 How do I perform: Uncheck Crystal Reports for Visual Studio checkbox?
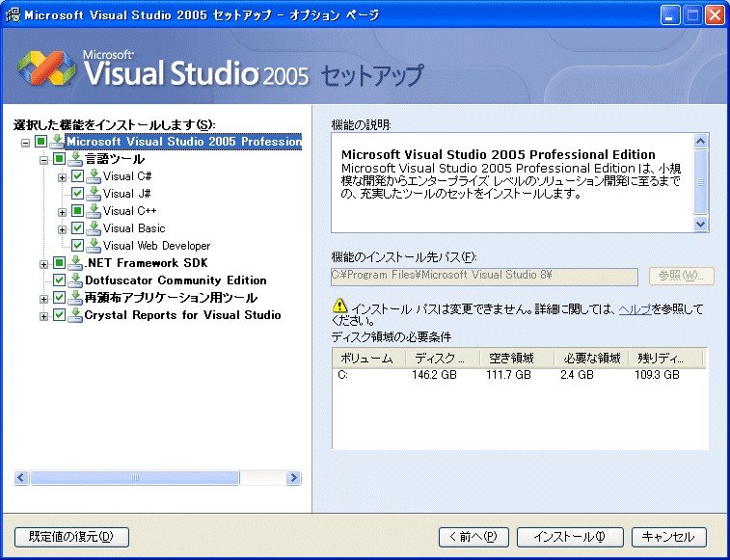[x=59, y=315]
